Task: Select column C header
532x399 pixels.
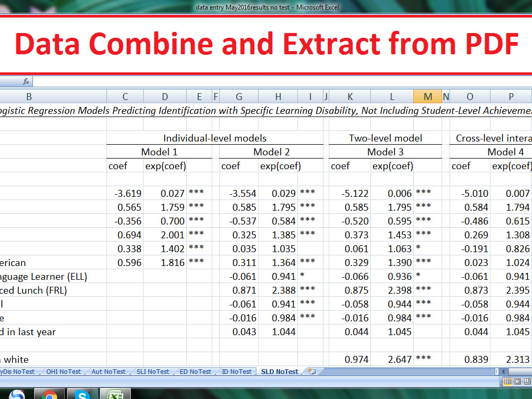Action: click(x=125, y=97)
